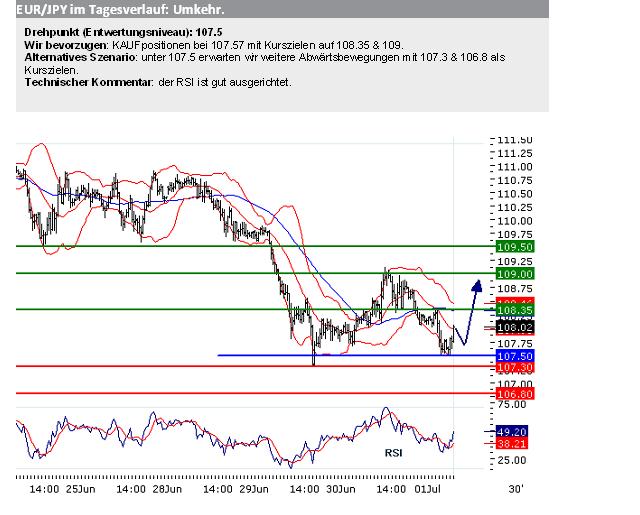This screenshot has width=640, height=515.
Task: Click the 110.75 price axis tick
Action: [x=515, y=180]
